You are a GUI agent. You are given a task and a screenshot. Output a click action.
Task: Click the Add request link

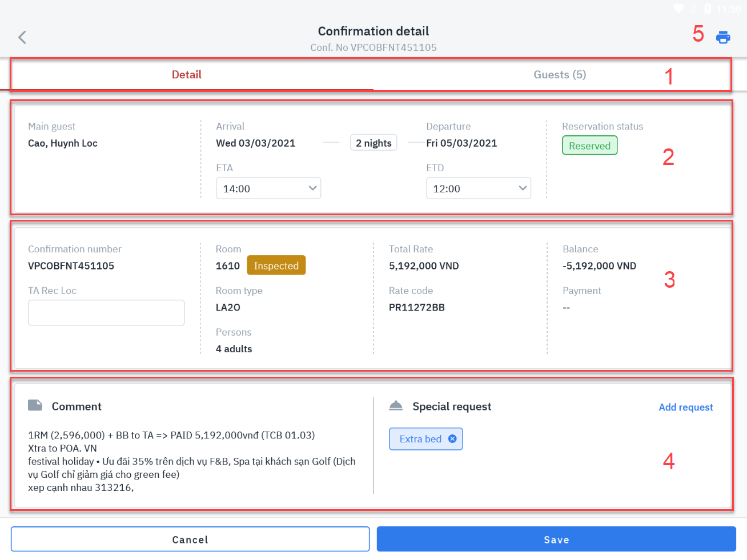[685, 407]
